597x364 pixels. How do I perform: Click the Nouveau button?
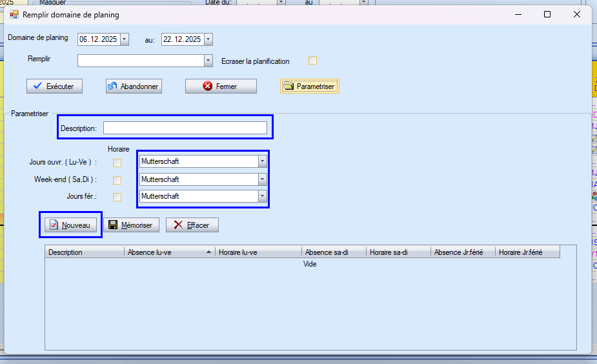(x=70, y=225)
